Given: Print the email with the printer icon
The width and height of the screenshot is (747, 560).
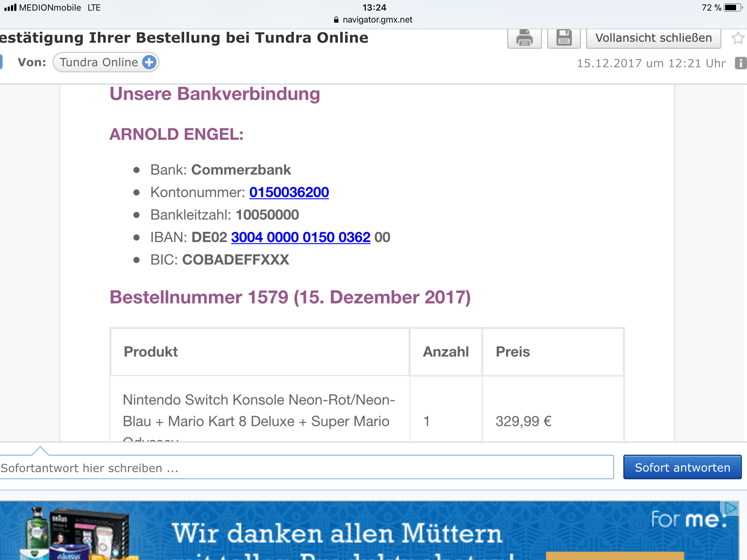Looking at the screenshot, I should pos(525,38).
